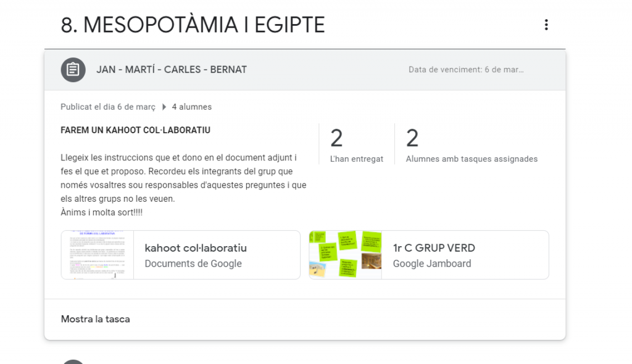This screenshot has height=364, width=632.
Task: Click the Publicat el dia 6 de març text
Action: (108, 107)
